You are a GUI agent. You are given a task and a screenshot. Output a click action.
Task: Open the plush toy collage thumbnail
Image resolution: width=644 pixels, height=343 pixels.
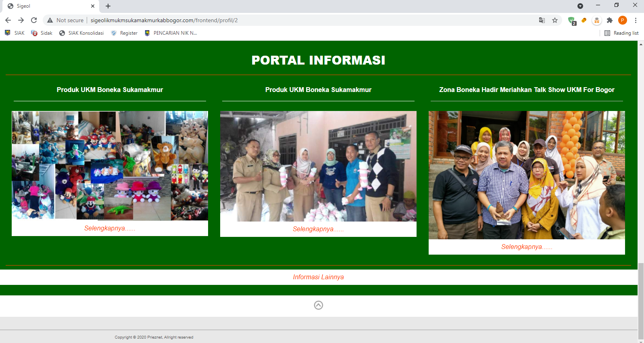pos(110,165)
